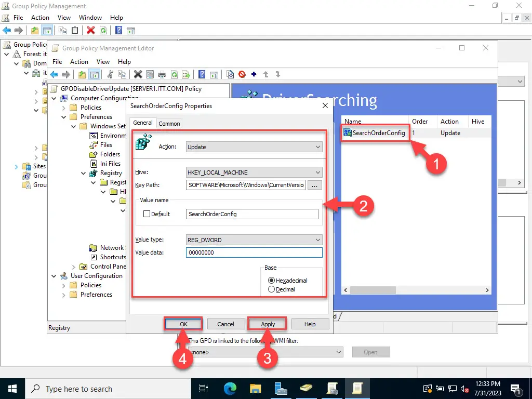Click blue Help icon in Editor toolbar

202,74
